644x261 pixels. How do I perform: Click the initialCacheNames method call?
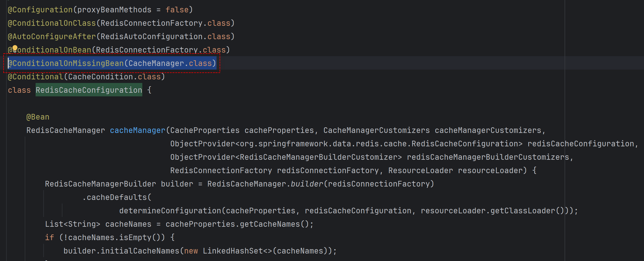140,251
